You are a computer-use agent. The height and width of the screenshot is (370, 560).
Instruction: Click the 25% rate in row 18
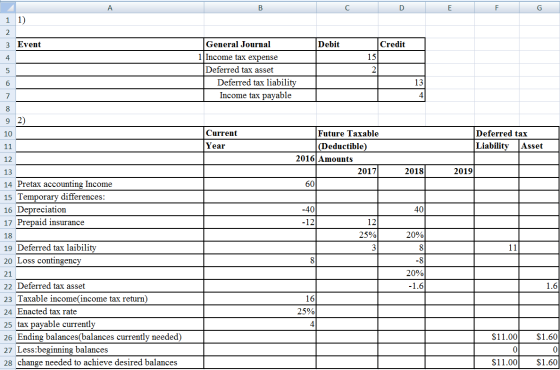[347, 235]
